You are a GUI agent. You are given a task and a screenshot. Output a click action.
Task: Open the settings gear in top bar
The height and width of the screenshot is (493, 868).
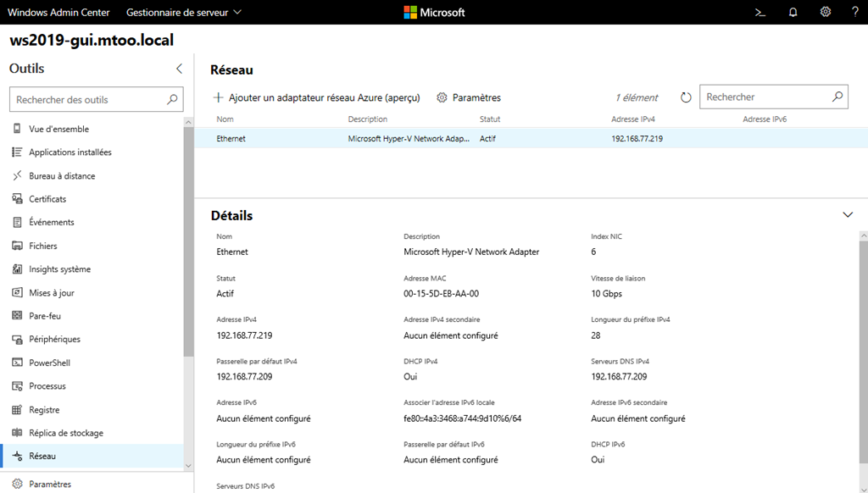pyautogui.click(x=825, y=12)
